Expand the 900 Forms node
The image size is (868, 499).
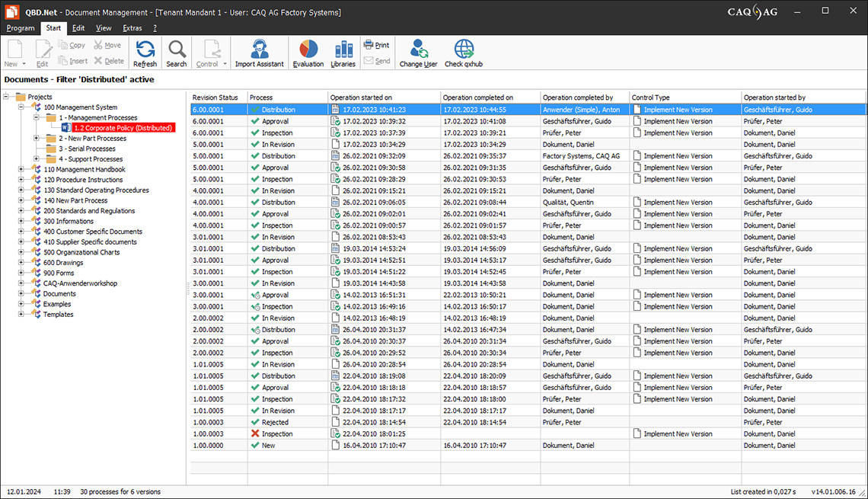point(21,273)
